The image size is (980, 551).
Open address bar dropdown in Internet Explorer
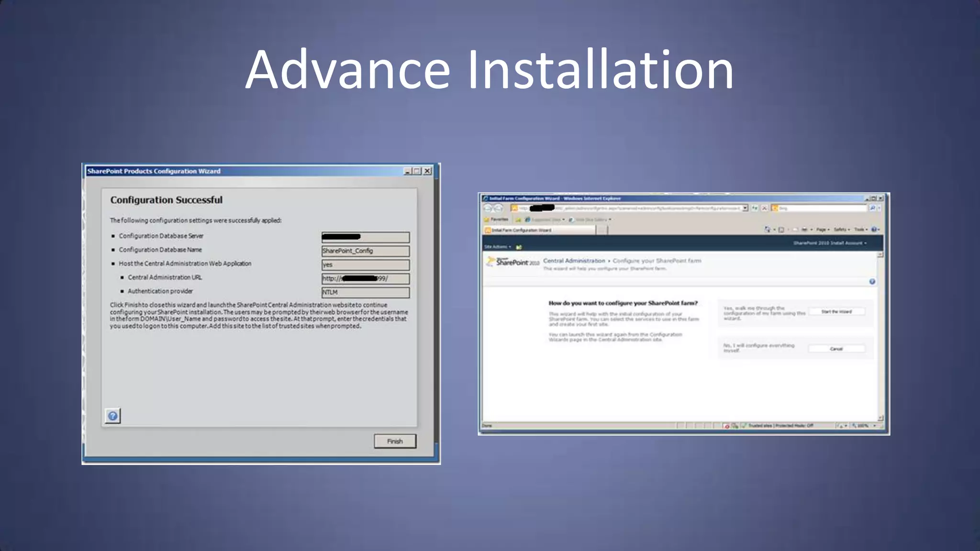point(745,208)
